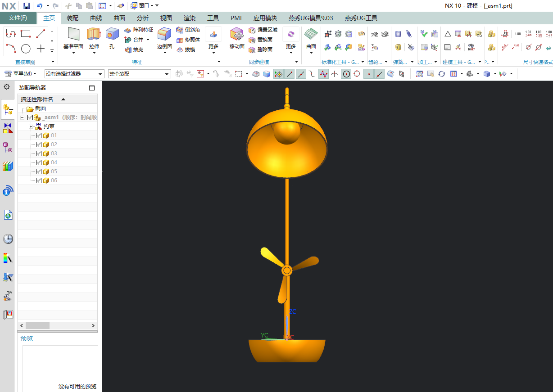Click 阵列特征 pattern feature button

[x=139, y=30]
